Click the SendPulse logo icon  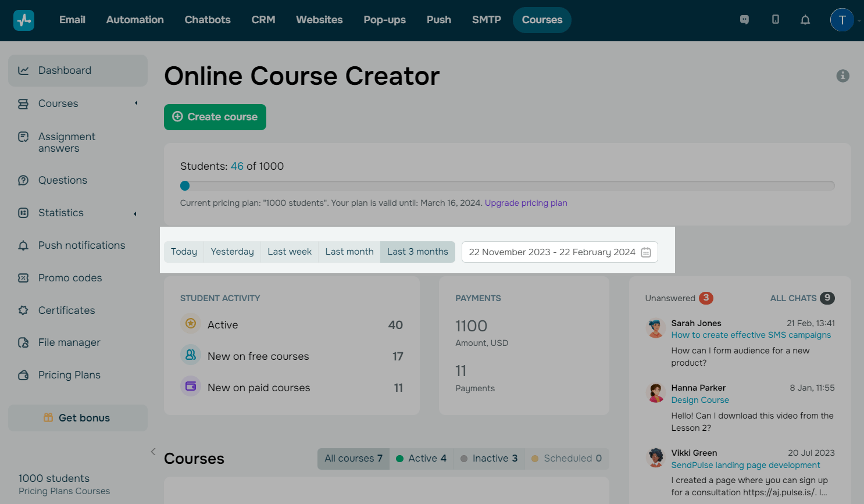24,20
